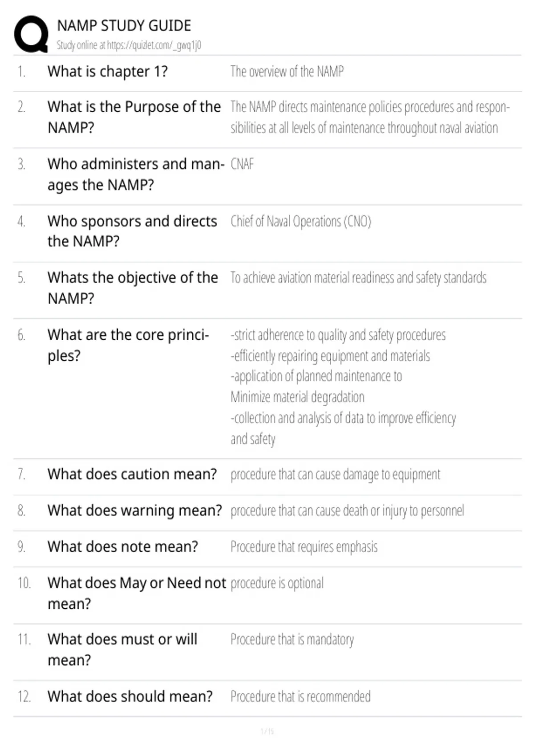Select 'Whats the objective of the NAMP?'

(x=133, y=288)
